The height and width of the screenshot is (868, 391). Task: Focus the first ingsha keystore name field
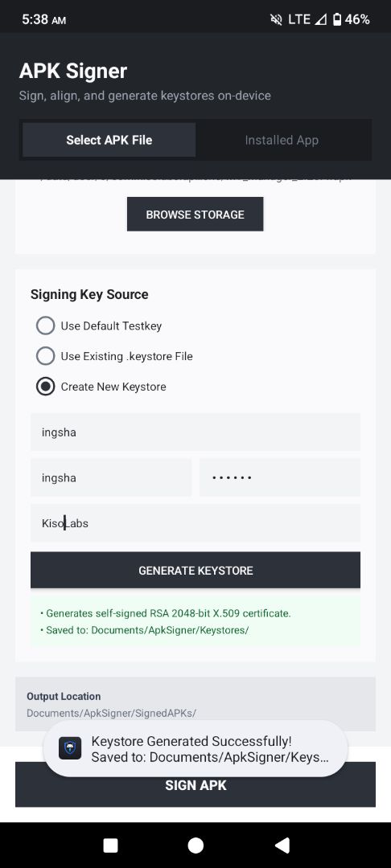click(x=195, y=432)
